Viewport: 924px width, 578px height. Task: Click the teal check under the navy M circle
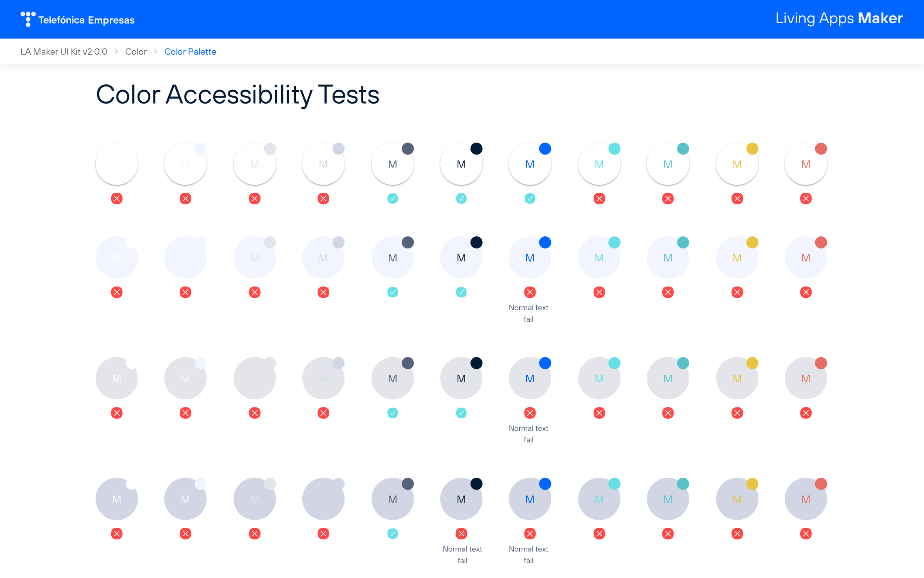click(461, 199)
